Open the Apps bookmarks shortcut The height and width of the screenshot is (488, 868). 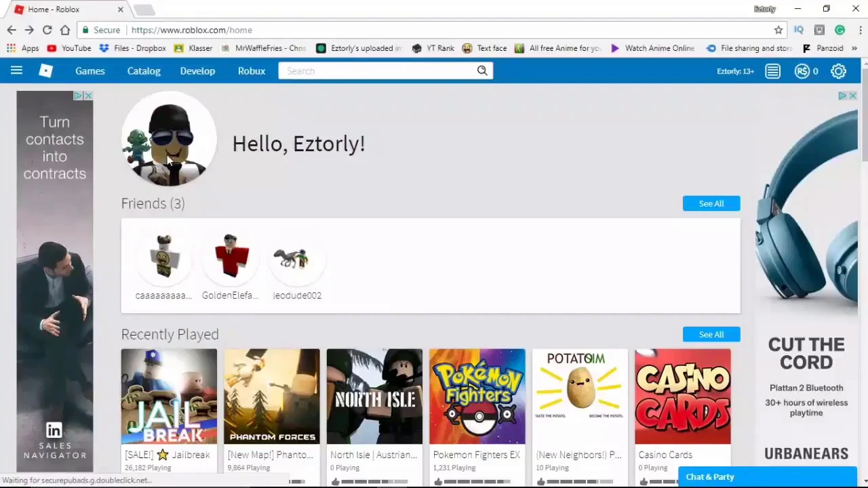[23, 48]
